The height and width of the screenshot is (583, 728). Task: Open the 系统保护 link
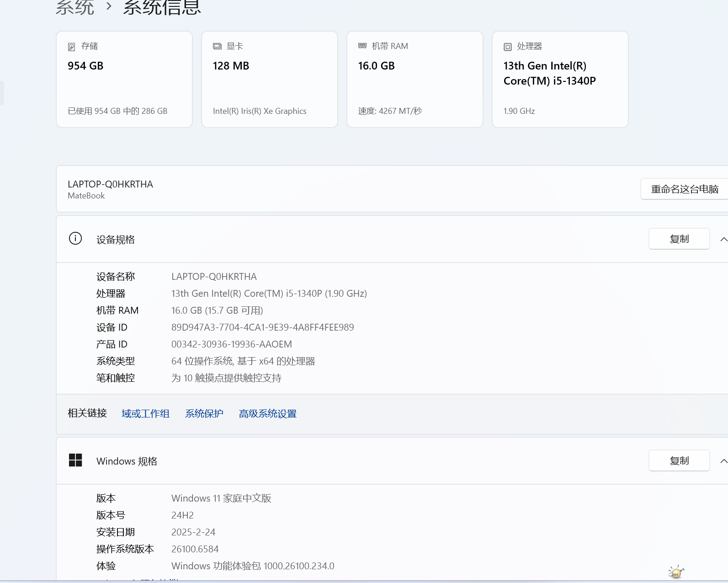point(204,414)
